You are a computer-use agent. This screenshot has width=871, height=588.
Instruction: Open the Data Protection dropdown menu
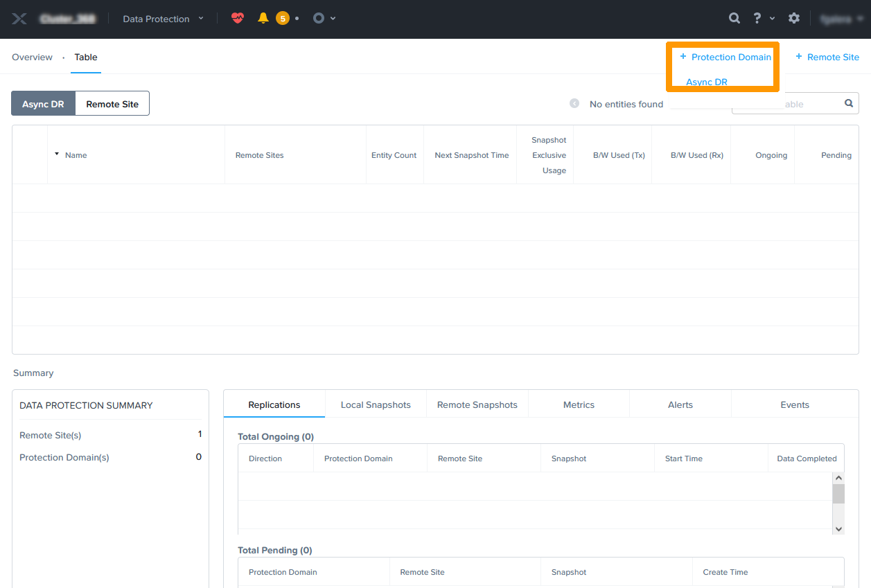[163, 19]
